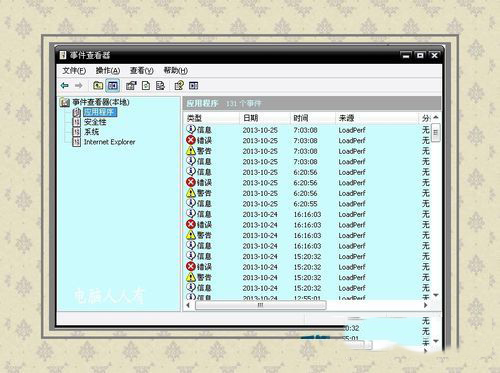Click the 错误 icon in the 16:16:03 row
500x373 pixels.
191,224
